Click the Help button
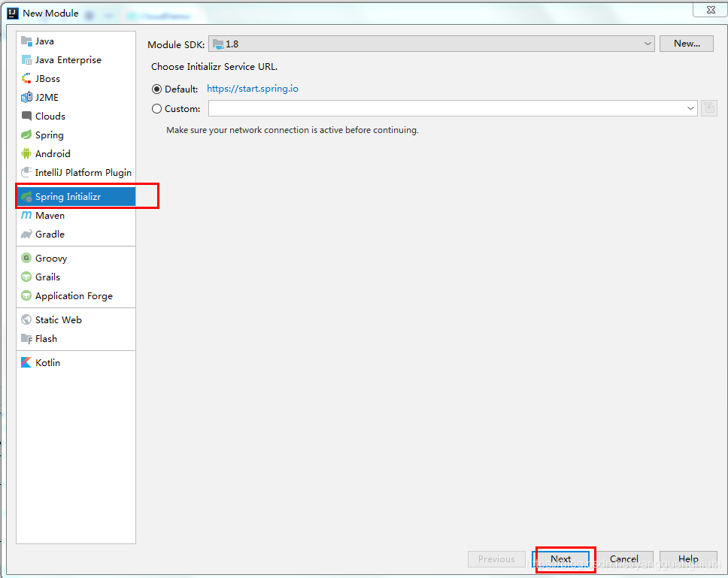 coord(688,559)
